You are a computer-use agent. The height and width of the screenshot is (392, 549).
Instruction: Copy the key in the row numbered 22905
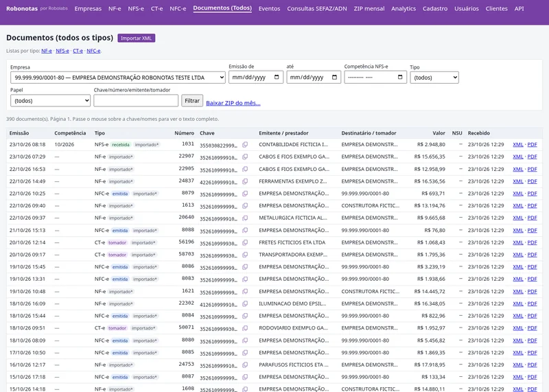245,169
